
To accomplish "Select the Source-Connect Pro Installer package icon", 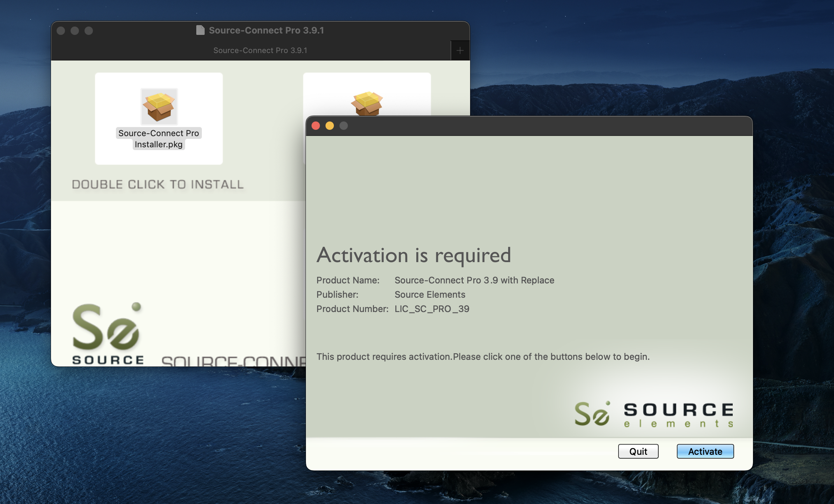I will pyautogui.click(x=159, y=106).
